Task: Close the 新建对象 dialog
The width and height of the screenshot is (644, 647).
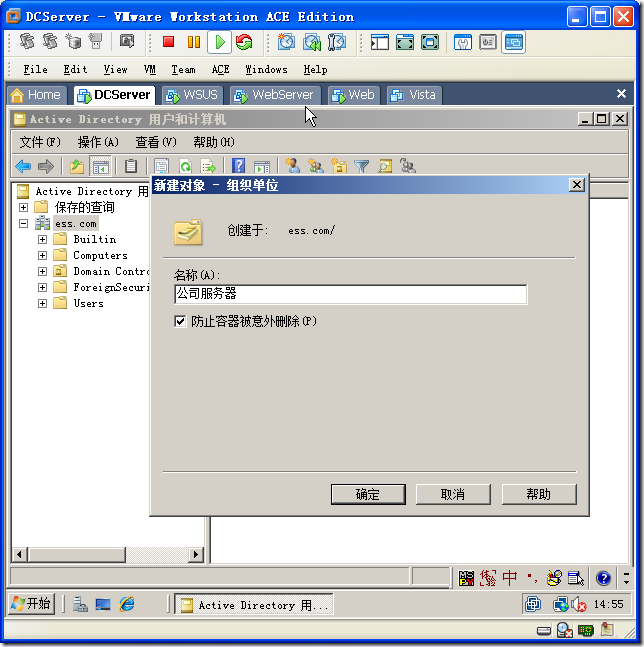Action: point(576,184)
